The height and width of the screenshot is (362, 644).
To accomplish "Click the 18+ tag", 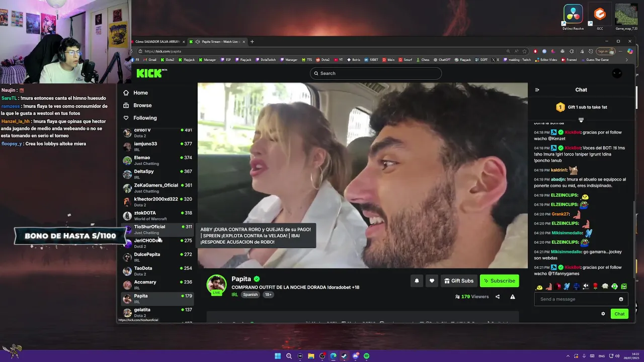I will coord(268,295).
